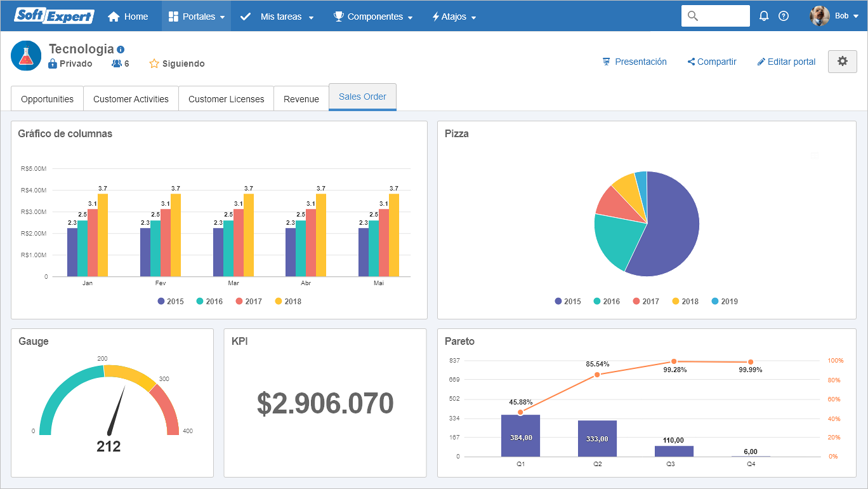The image size is (868, 489).
Task: Click the Pareto widget title
Action: (x=460, y=341)
